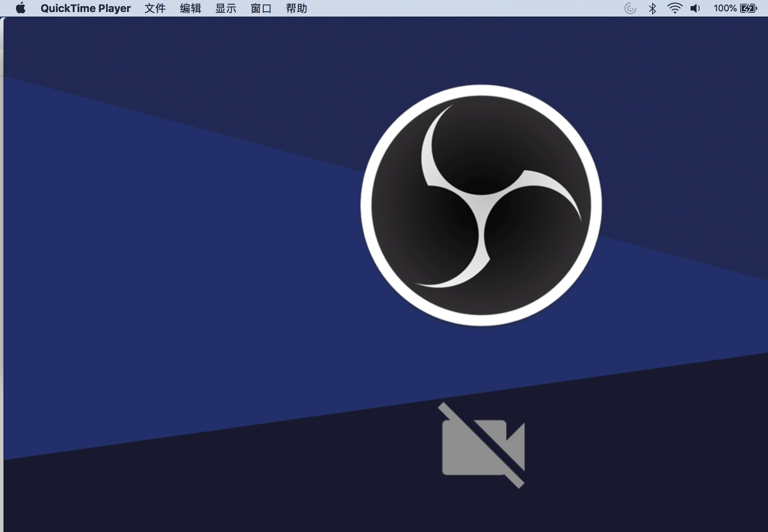
Task: Open the 文件 menu
Action: [x=155, y=8]
